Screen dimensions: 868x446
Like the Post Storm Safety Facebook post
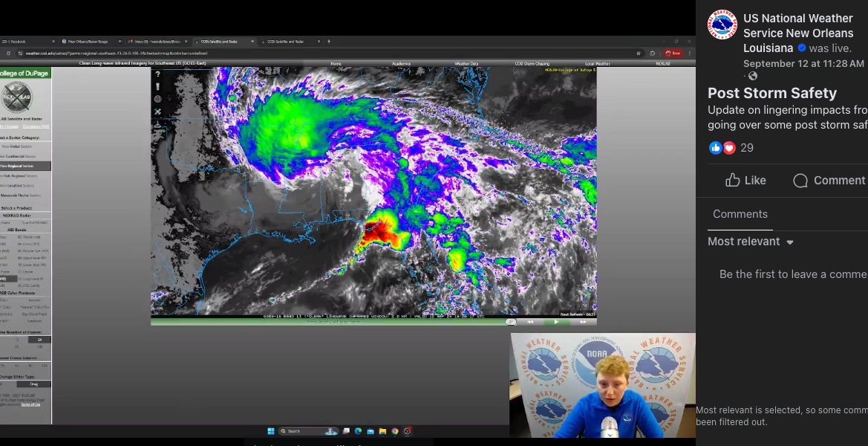click(x=745, y=180)
